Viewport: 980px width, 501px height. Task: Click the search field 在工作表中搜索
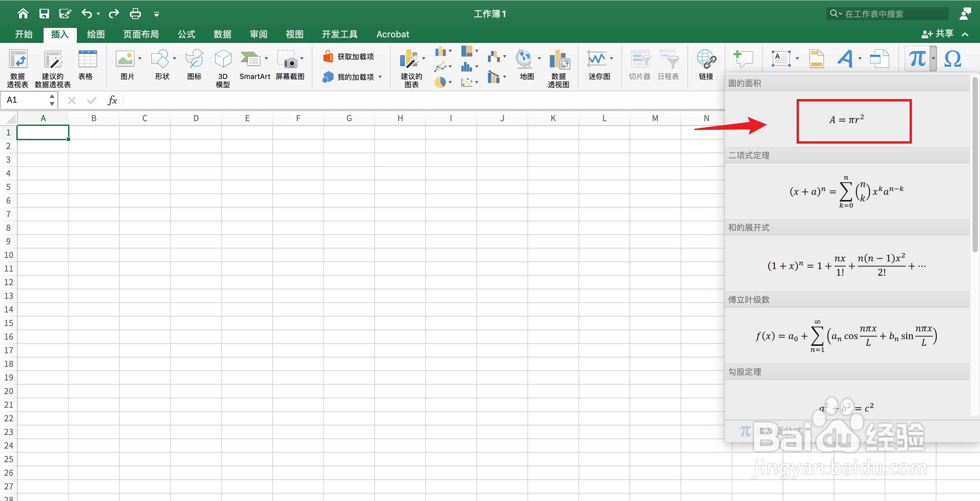pos(888,14)
